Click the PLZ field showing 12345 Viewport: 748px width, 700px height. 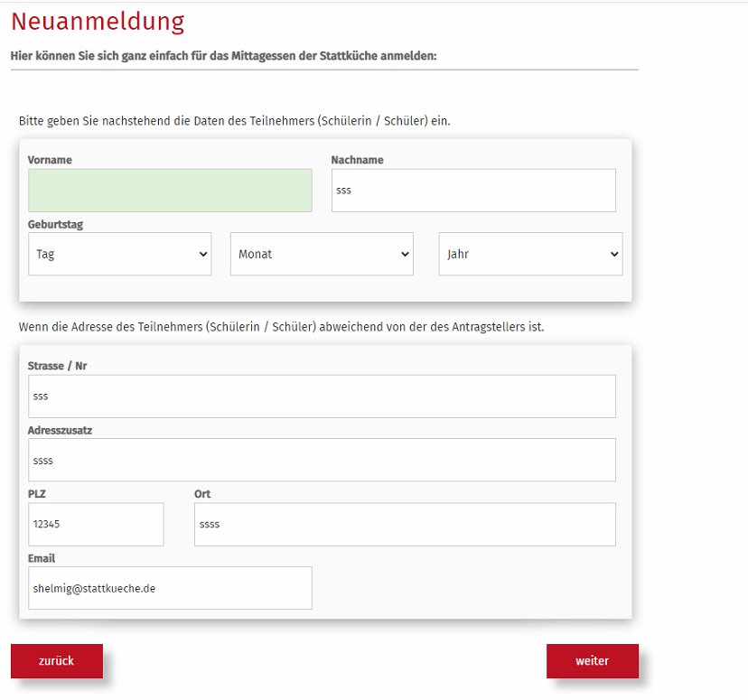96,524
